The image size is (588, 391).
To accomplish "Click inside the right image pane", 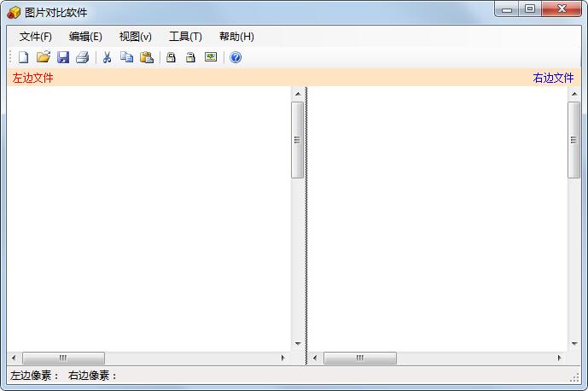I will pyautogui.click(x=438, y=219).
